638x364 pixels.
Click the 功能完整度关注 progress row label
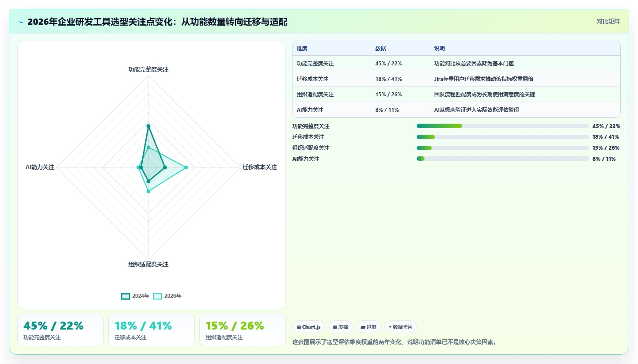[x=311, y=126]
